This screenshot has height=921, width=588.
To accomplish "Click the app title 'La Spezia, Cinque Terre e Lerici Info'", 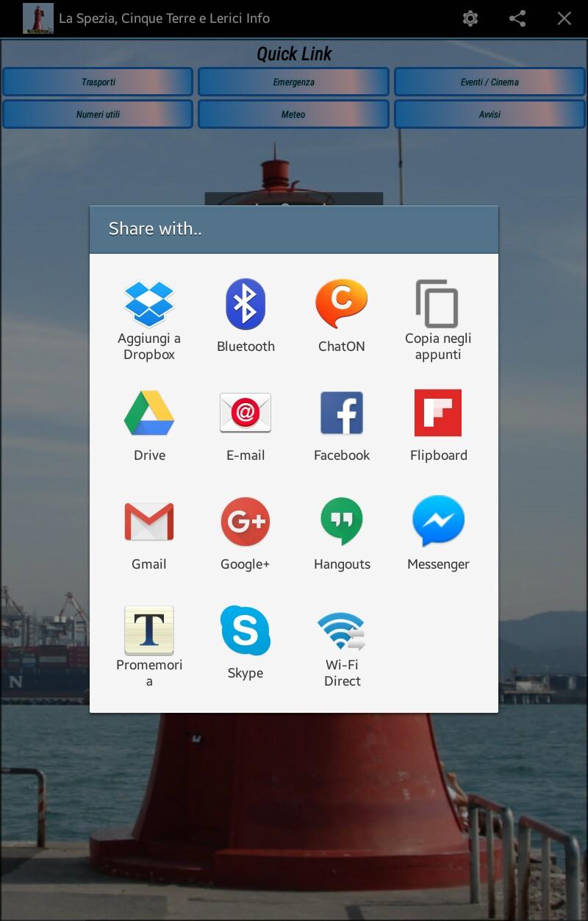I will point(164,18).
